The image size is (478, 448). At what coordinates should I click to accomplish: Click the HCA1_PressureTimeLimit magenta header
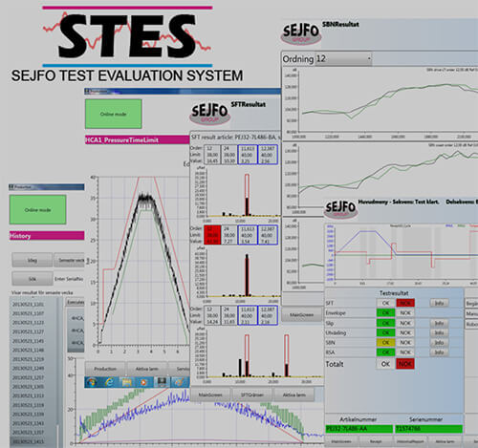point(138,140)
